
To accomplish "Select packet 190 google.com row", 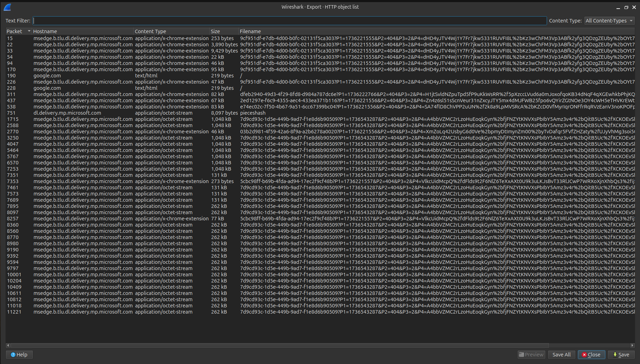I will coord(320,76).
